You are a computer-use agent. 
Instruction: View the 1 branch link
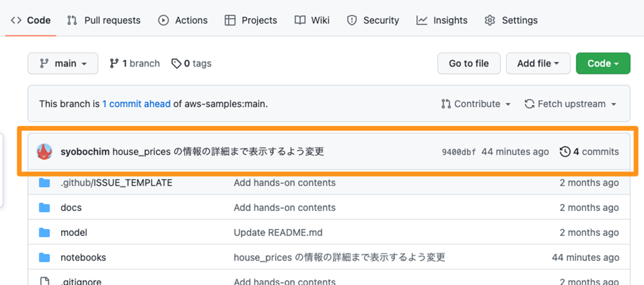coord(135,63)
